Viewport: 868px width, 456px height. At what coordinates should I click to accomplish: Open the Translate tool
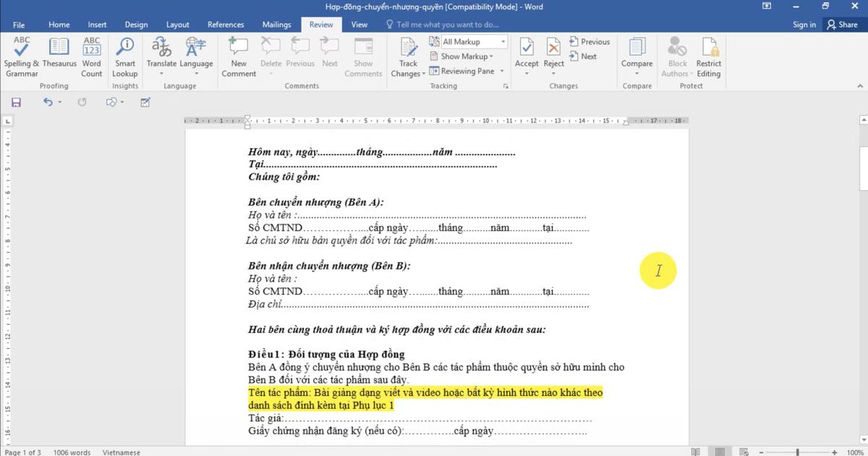(x=161, y=56)
